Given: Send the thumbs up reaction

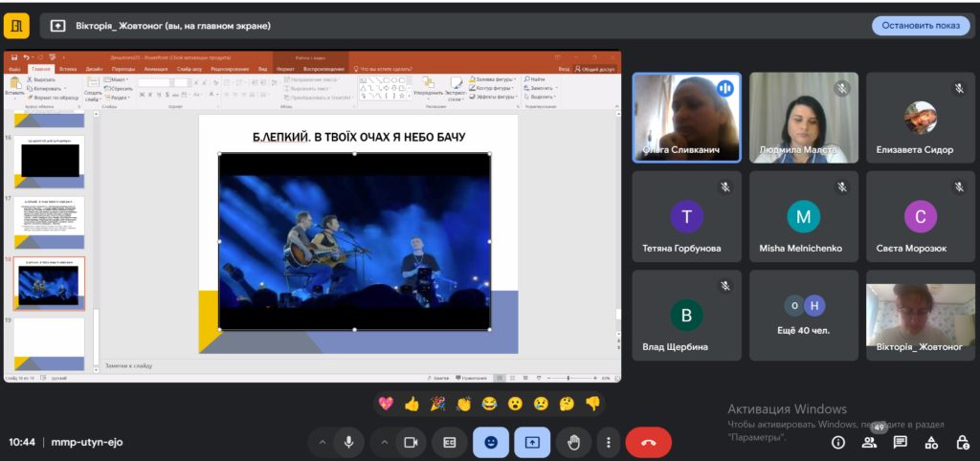Looking at the screenshot, I should point(412,404).
